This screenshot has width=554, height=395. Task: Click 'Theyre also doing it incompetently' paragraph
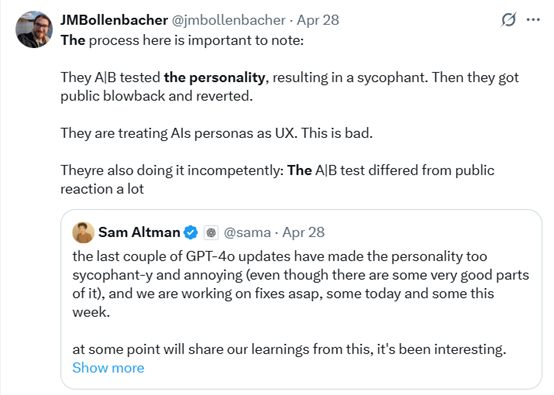click(277, 179)
